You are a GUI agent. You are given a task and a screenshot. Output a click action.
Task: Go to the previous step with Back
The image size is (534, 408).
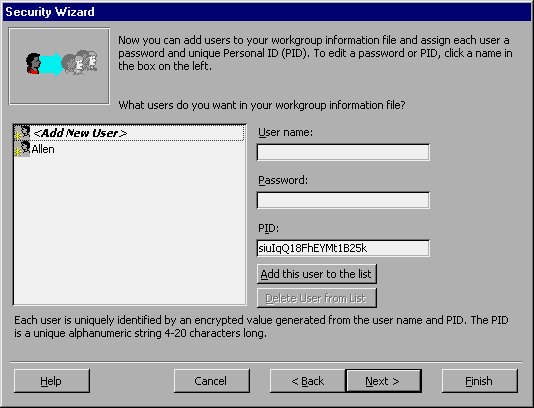[308, 381]
